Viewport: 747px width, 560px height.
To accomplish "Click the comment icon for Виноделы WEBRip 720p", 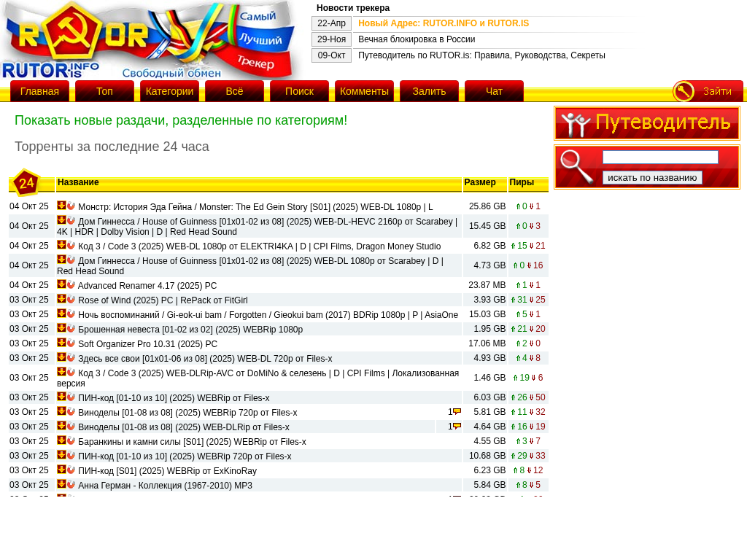I will pos(457,412).
